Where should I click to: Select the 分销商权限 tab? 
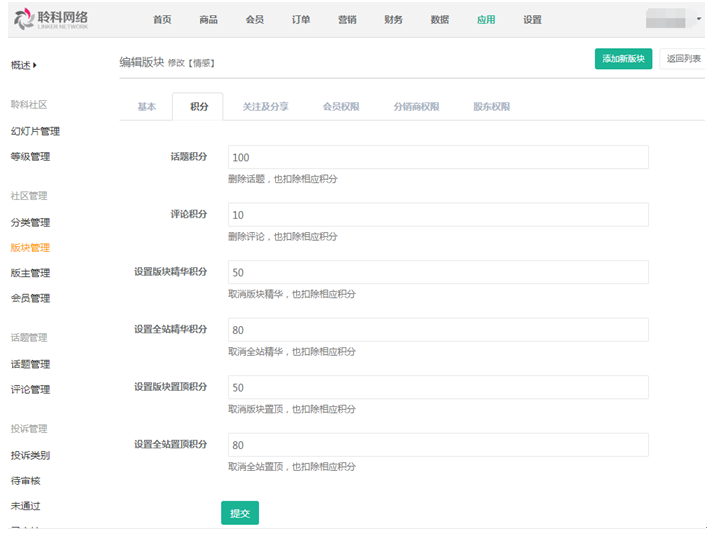[x=416, y=107]
